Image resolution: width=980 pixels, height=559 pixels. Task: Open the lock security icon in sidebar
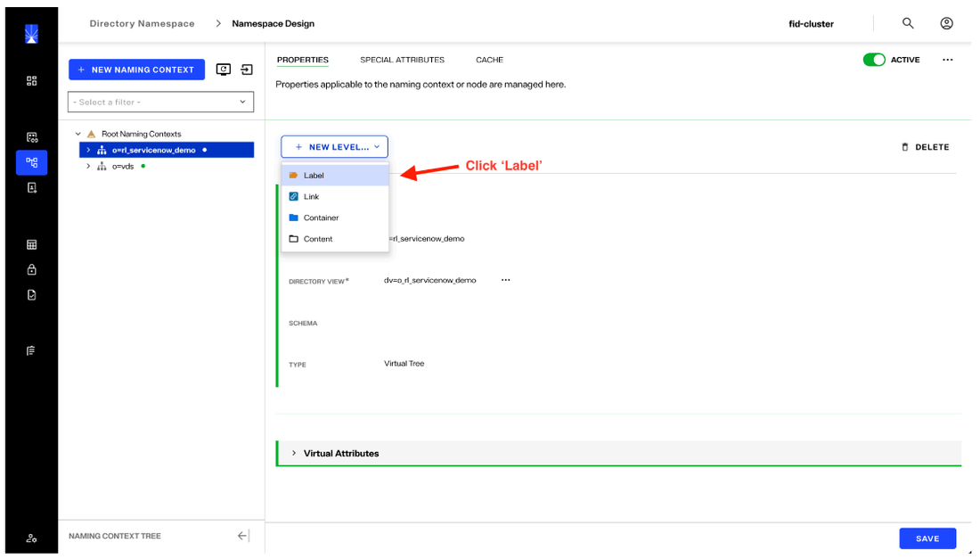[x=31, y=269]
